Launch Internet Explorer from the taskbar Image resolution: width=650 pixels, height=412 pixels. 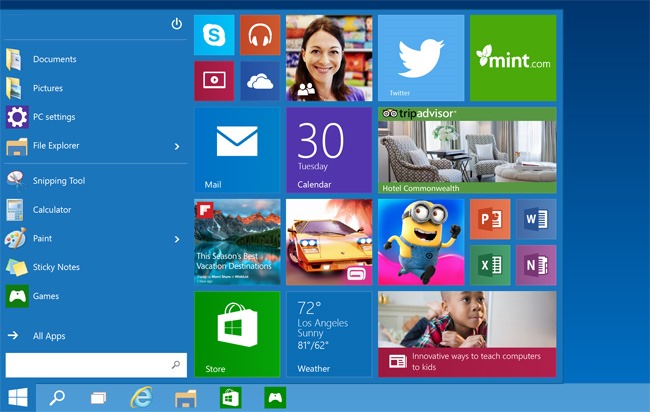point(141,397)
